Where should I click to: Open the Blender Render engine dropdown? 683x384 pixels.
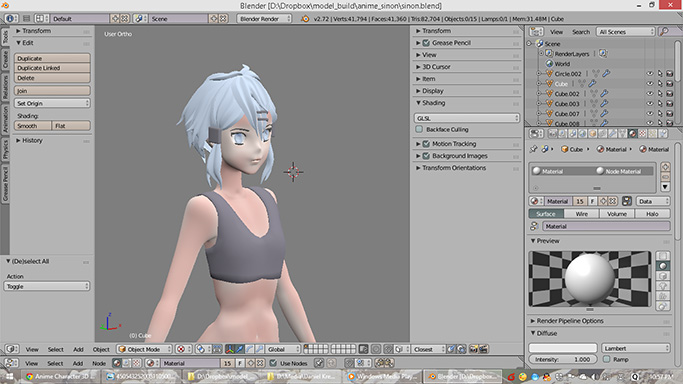[264, 19]
